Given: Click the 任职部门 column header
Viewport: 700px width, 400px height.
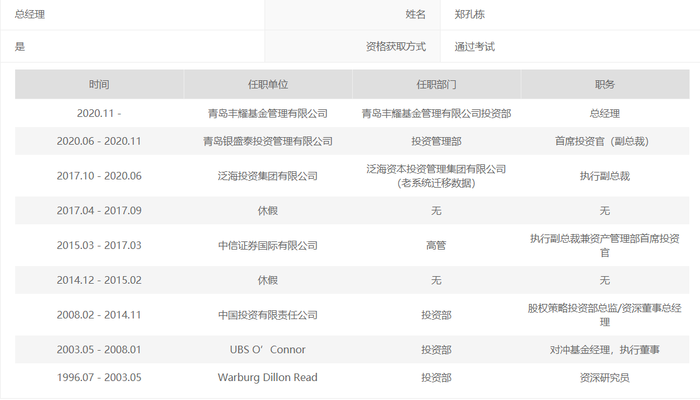Looking at the screenshot, I should pyautogui.click(x=436, y=84).
